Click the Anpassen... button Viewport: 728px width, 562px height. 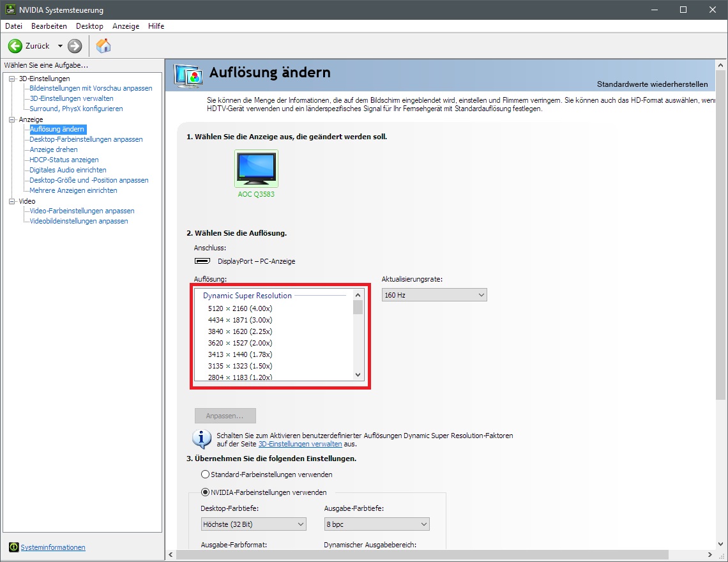tap(225, 416)
